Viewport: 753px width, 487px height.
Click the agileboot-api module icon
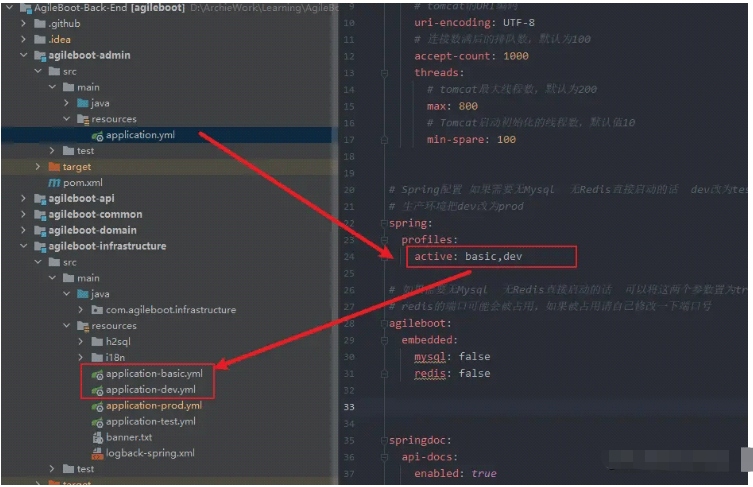click(x=40, y=198)
